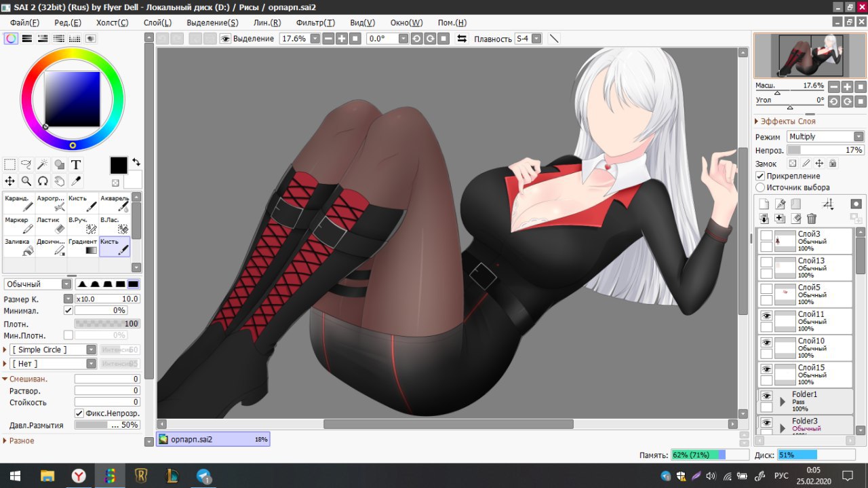Select the Move tool
Screen dimensions: 868x488
pyautogui.click(x=9, y=181)
